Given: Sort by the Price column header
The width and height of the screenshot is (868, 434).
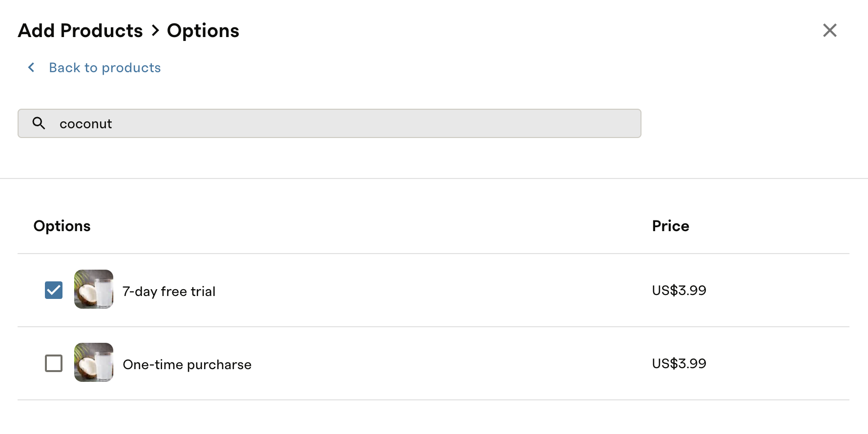Looking at the screenshot, I should pos(670,226).
